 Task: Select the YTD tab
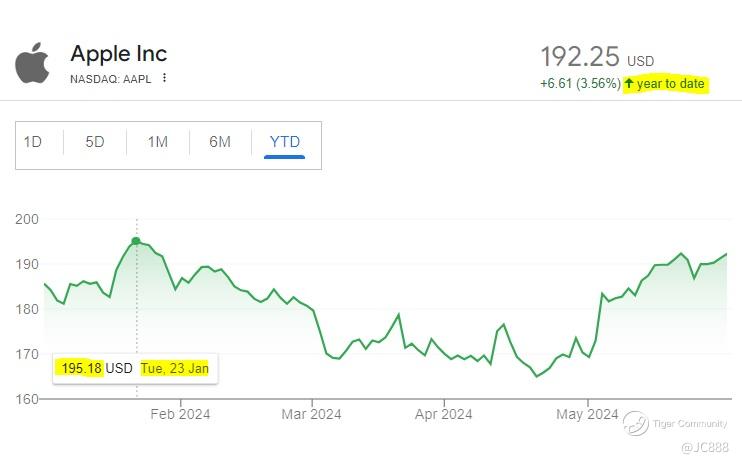[285, 142]
